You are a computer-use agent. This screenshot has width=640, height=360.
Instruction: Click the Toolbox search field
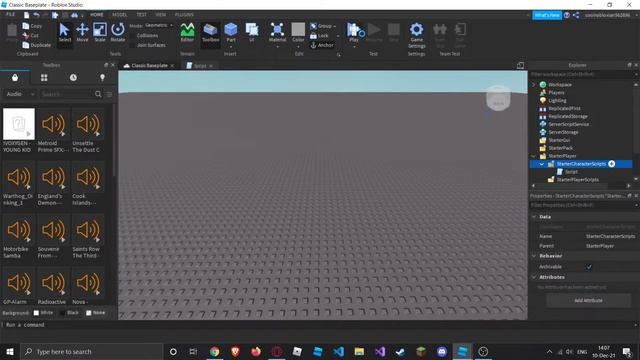66,94
